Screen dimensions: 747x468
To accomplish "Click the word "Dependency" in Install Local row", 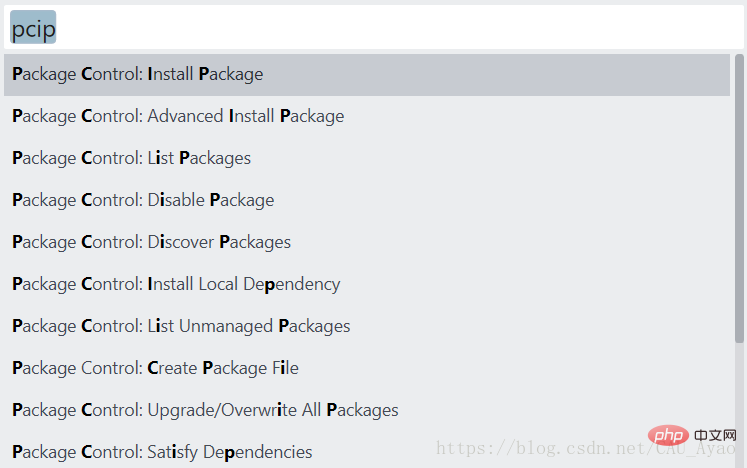I will [x=291, y=284].
